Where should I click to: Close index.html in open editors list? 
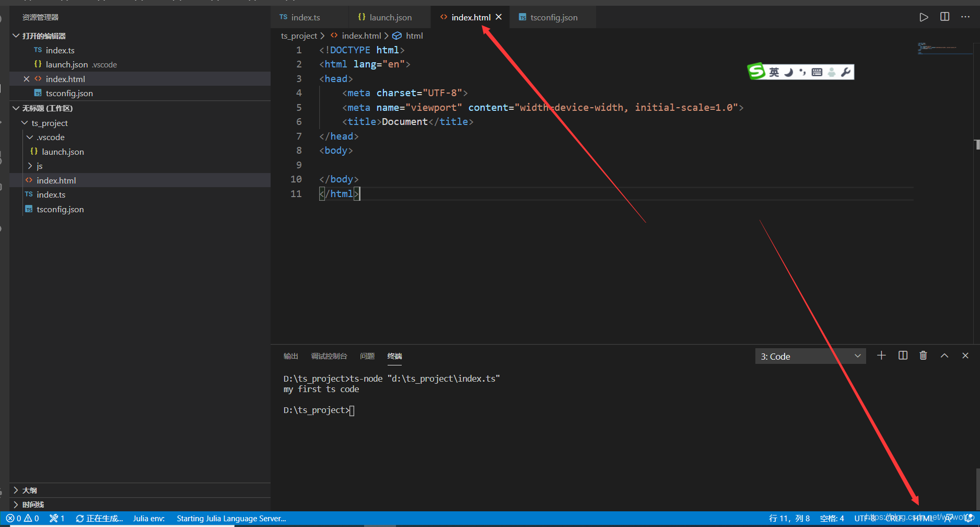point(27,79)
